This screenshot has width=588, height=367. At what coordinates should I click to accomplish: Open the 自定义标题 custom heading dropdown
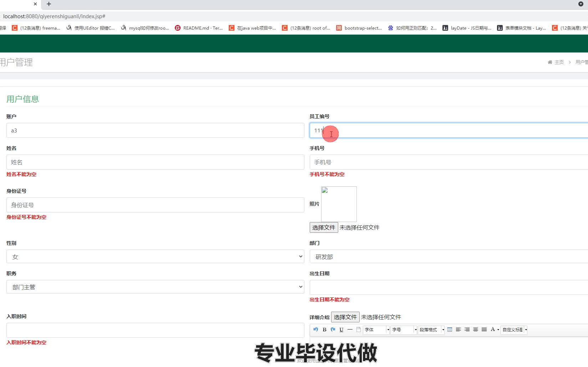(514, 330)
